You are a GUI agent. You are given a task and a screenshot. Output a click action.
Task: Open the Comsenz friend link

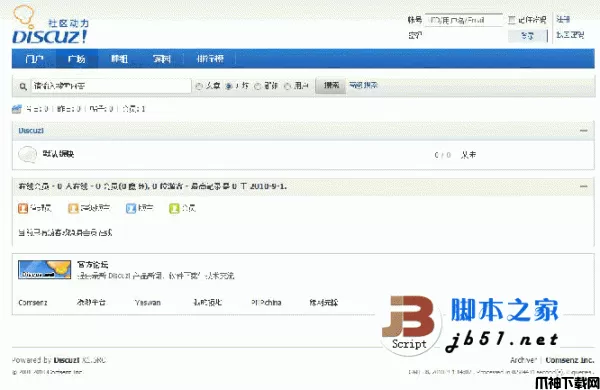33,303
